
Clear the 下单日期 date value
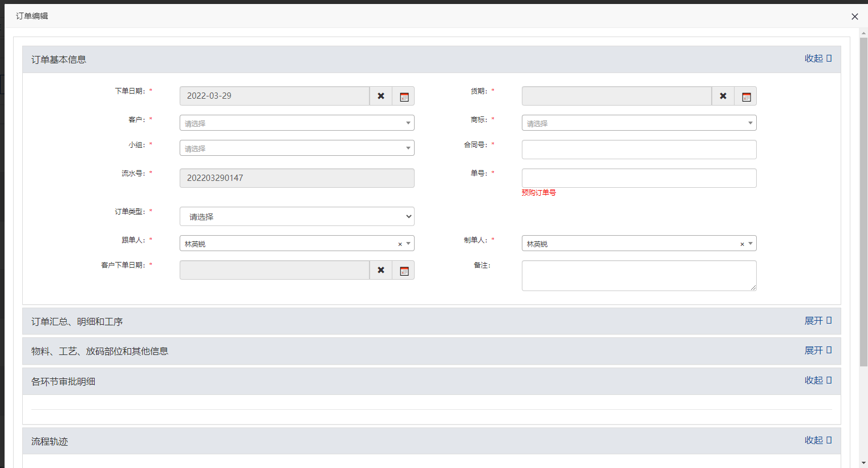point(381,96)
